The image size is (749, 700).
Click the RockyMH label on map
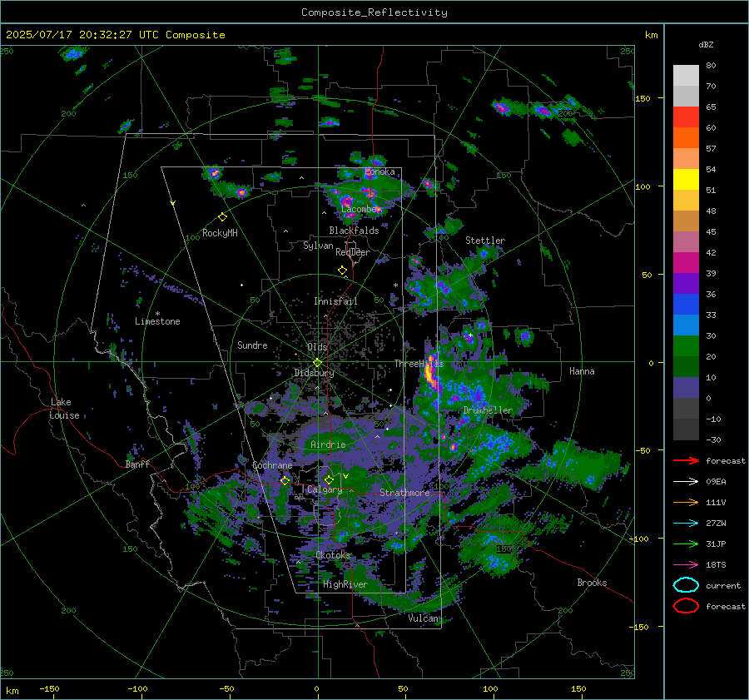point(220,233)
